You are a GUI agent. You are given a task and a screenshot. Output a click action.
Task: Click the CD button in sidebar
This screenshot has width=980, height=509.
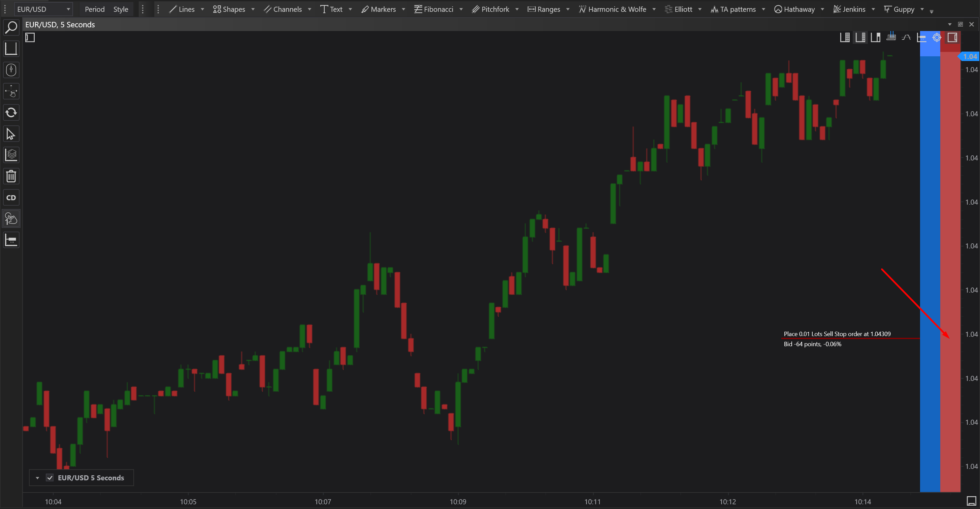tap(11, 198)
